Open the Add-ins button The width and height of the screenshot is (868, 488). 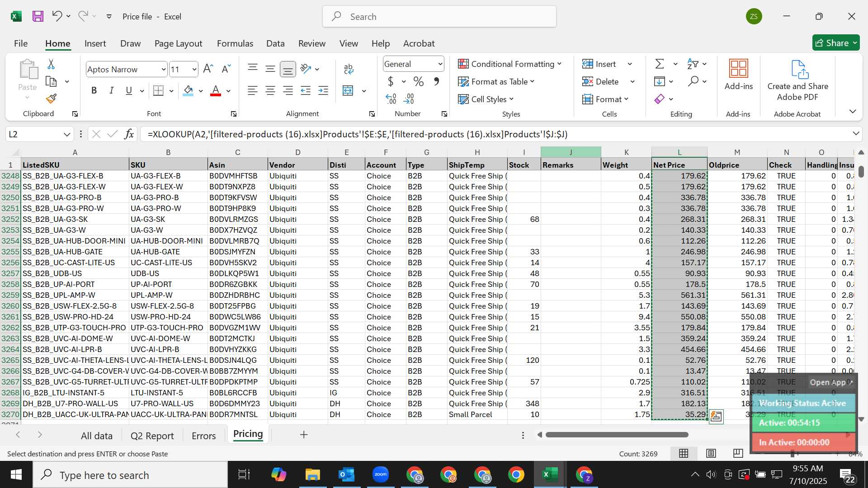click(x=739, y=75)
